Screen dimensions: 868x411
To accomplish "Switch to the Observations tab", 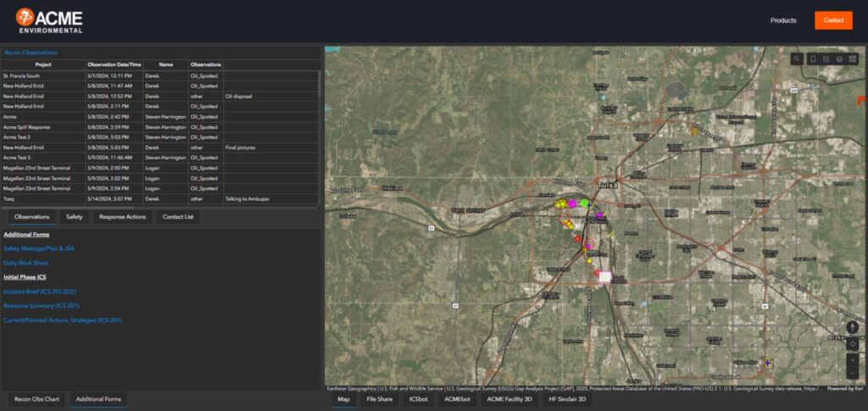I will (31, 217).
